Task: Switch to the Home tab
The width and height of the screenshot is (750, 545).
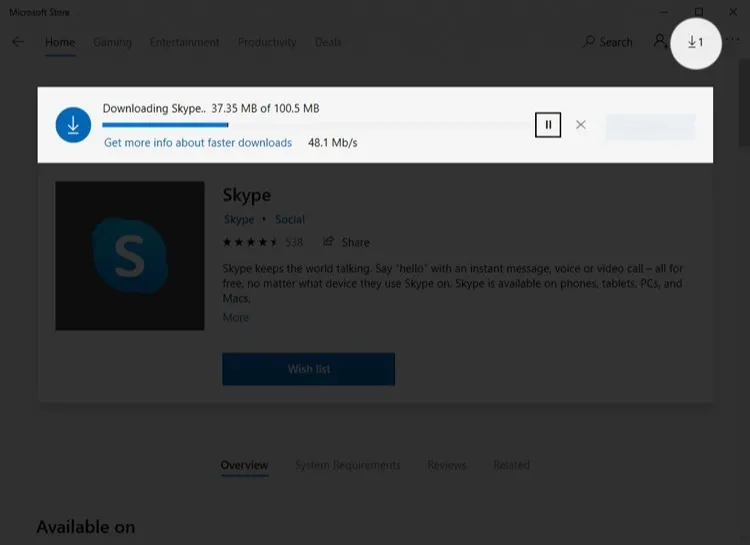Action: tap(60, 43)
